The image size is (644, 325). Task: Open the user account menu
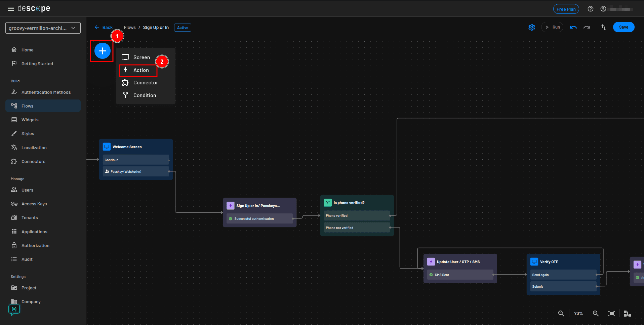click(603, 9)
